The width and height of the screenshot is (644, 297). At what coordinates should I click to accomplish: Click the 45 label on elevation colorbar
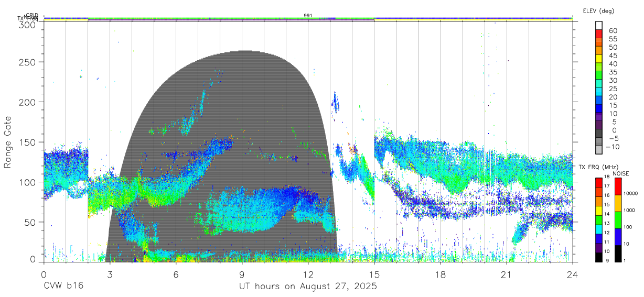click(613, 56)
